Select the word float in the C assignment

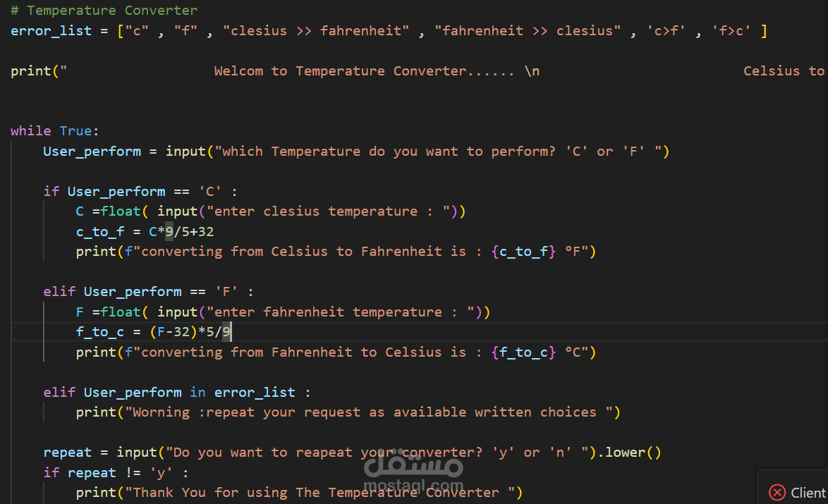point(121,211)
